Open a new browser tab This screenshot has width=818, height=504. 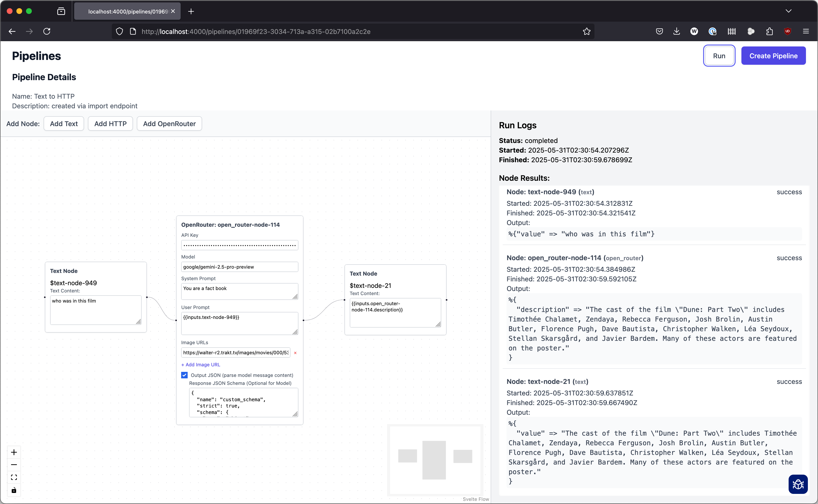pyautogui.click(x=191, y=11)
